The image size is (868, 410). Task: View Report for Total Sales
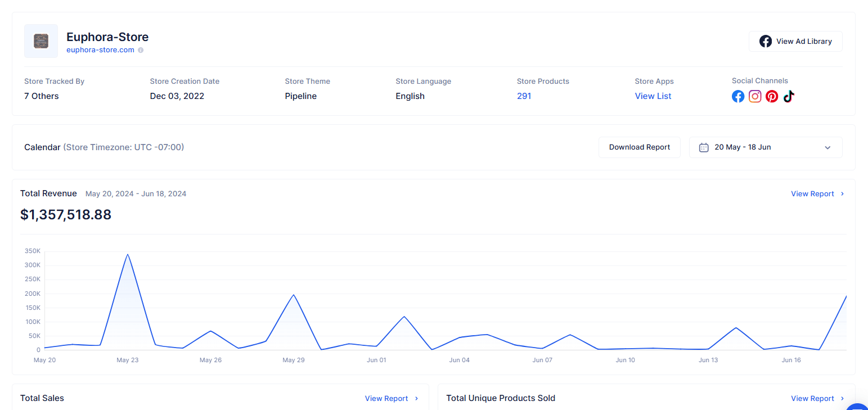(x=391, y=398)
